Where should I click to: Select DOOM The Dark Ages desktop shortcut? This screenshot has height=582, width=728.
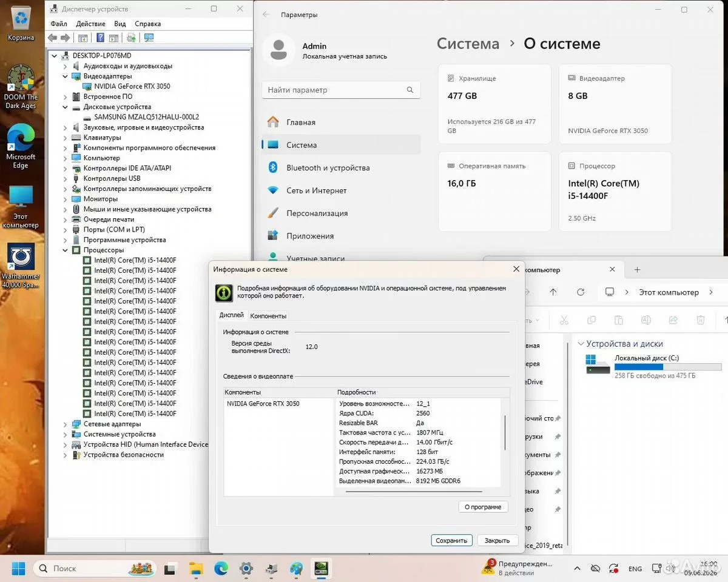[x=21, y=87]
